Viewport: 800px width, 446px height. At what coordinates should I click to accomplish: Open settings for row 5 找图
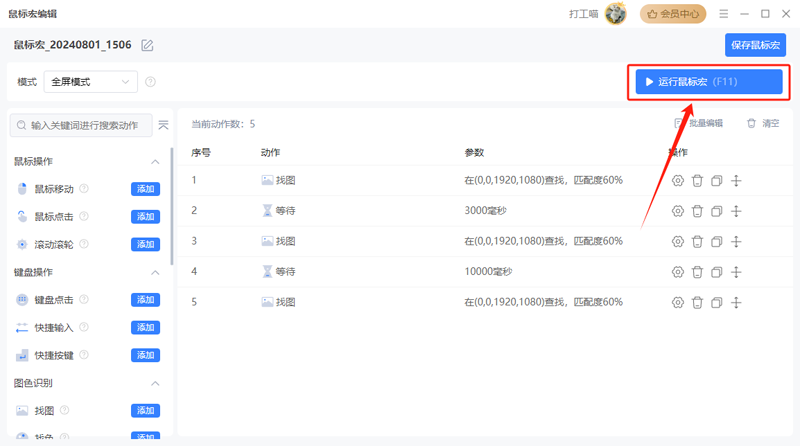(x=678, y=303)
